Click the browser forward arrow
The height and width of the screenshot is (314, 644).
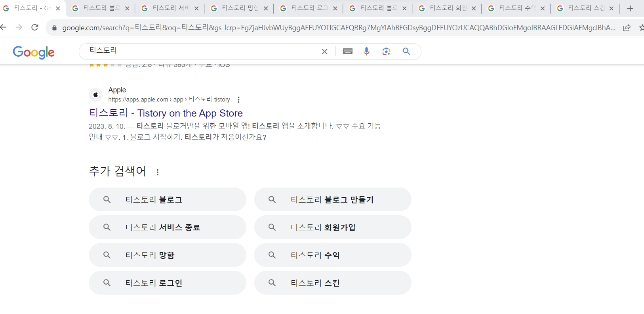click(x=19, y=27)
